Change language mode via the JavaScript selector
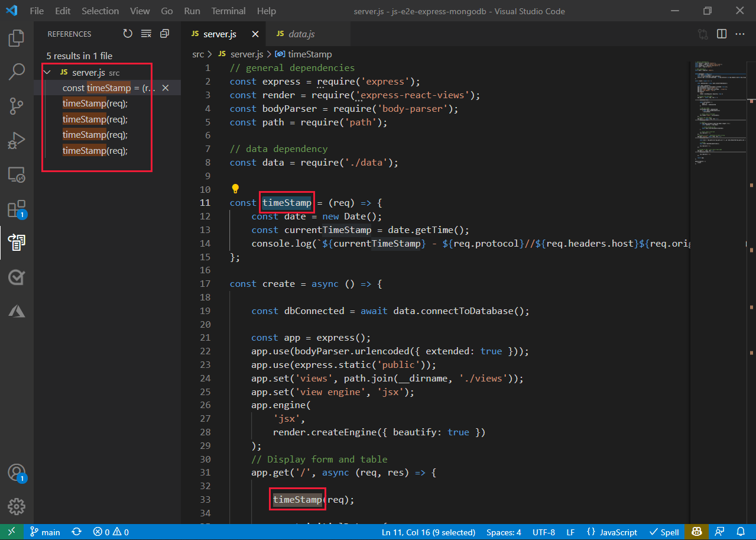Screen dimensions: 756x540 (612, 532)
